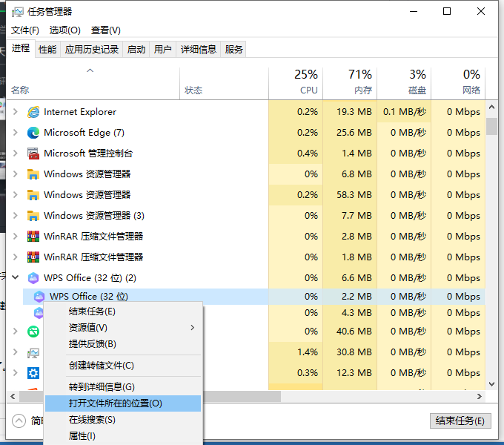Sort by the 名称 column header
This screenshot has height=445, width=504.
click(93, 83)
